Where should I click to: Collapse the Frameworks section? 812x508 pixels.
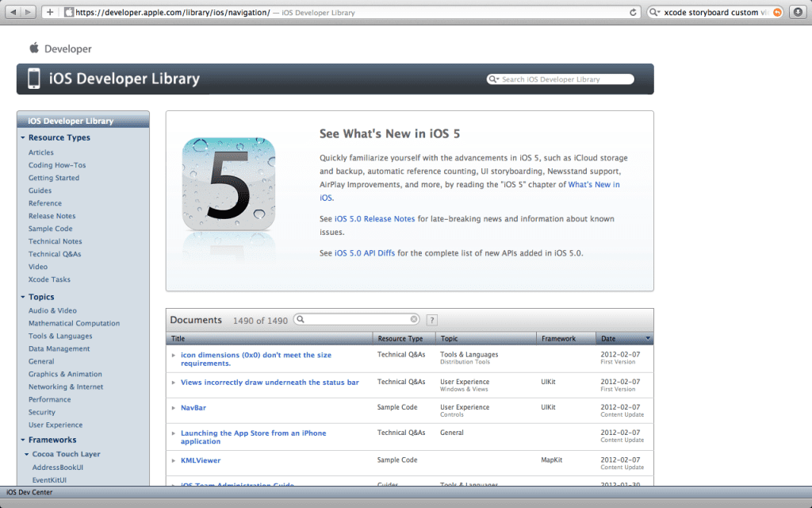[23, 439]
